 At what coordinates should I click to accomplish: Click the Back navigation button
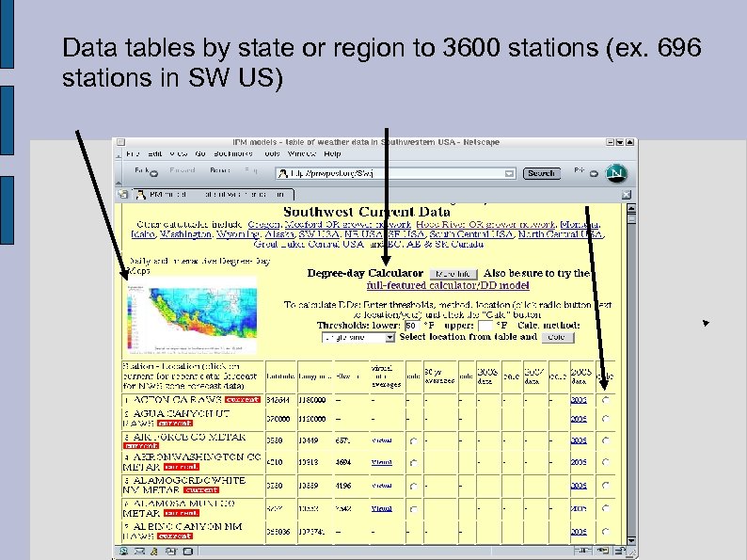point(141,170)
